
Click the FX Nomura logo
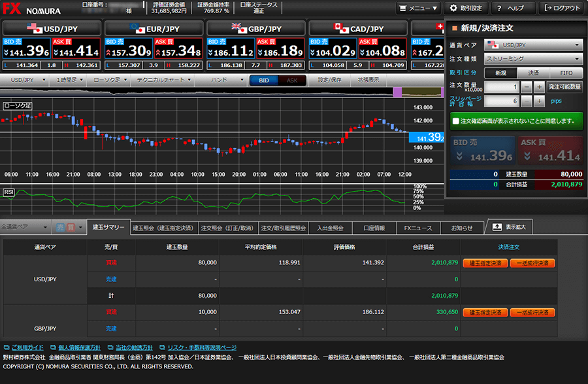pos(31,9)
